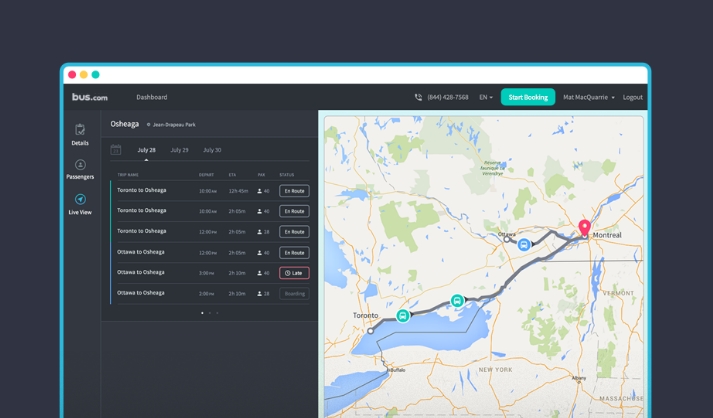Open the Dashboard menu item
Image resolution: width=713 pixels, height=418 pixels.
(x=151, y=97)
